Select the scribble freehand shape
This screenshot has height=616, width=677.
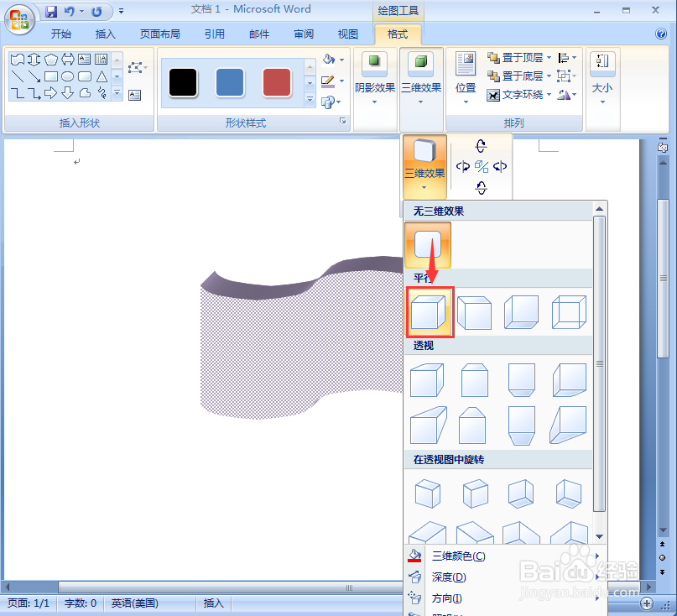[x=102, y=93]
